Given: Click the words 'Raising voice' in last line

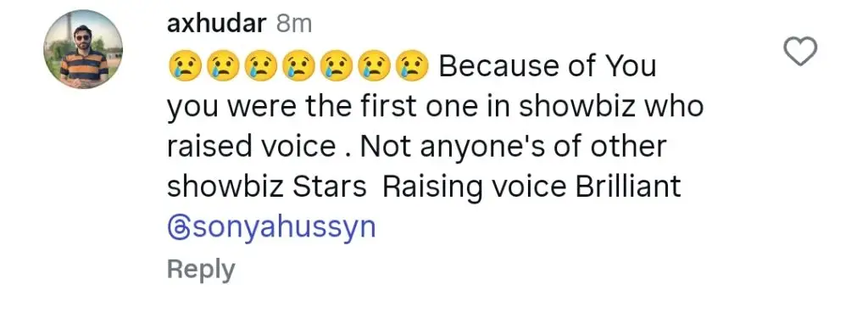Looking at the screenshot, I should click(x=475, y=187).
